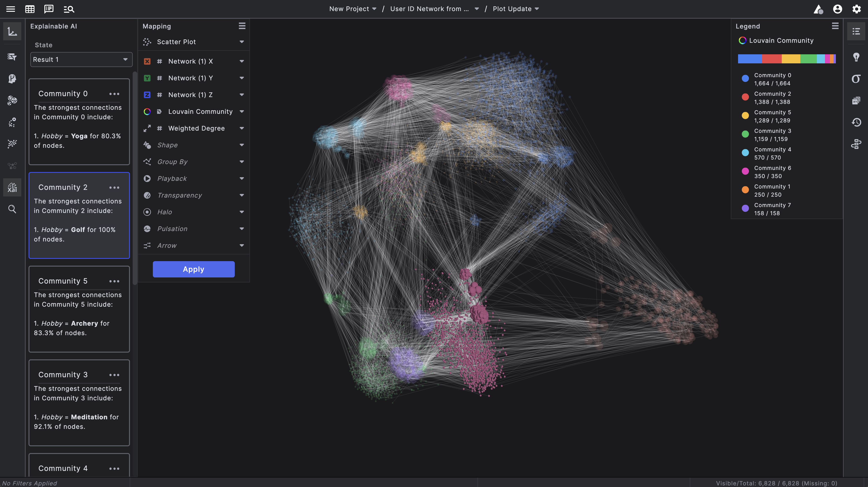Toggle Community 4 visibility in legend
This screenshot has height=487, width=868.
pos(745,153)
